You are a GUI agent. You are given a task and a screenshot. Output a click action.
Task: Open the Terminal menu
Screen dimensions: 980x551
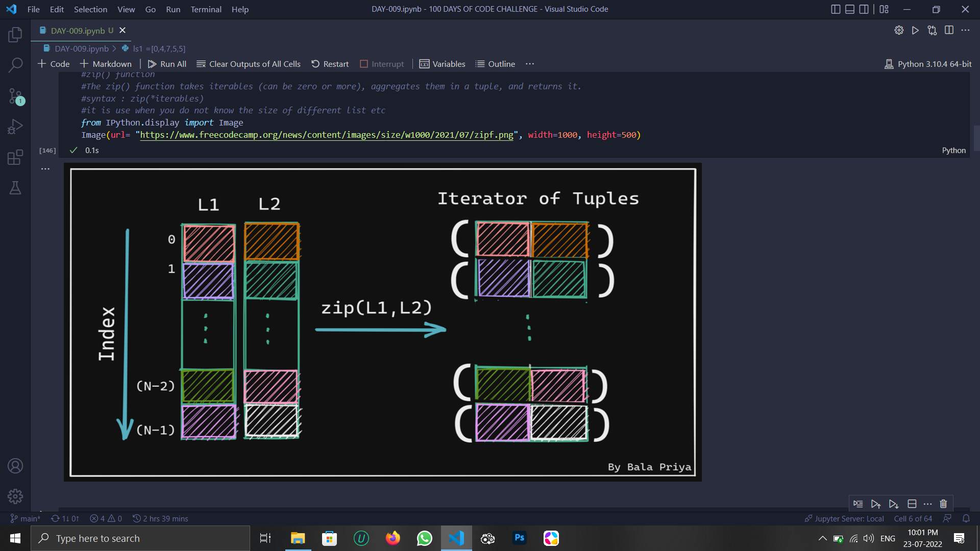pos(206,9)
